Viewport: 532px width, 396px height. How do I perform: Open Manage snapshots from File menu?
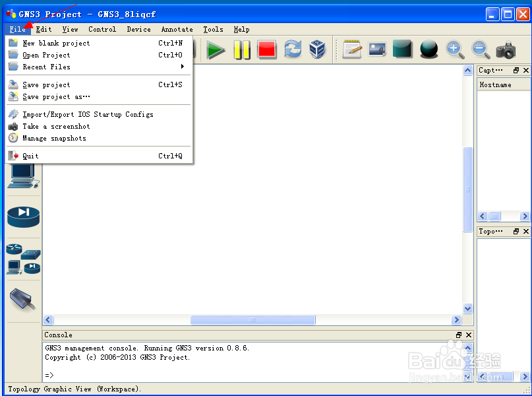[x=99, y=138]
